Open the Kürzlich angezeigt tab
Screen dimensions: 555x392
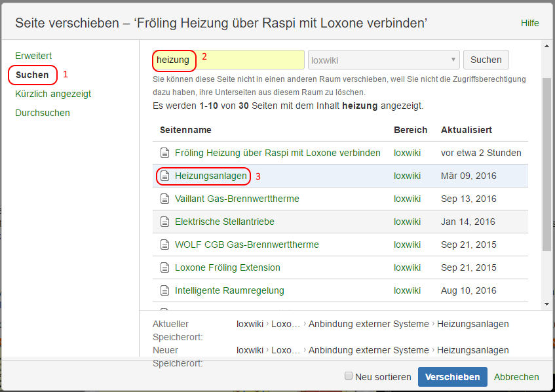click(53, 94)
